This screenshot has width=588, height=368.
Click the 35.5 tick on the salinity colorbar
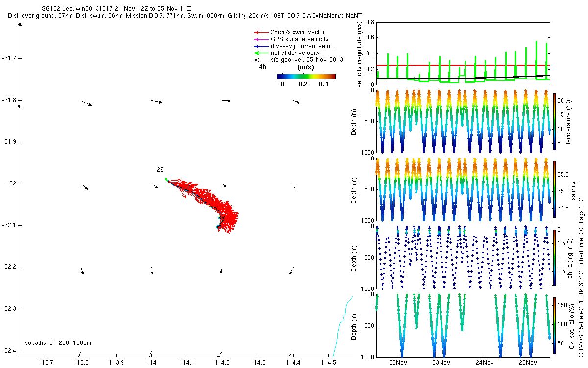tap(563, 175)
